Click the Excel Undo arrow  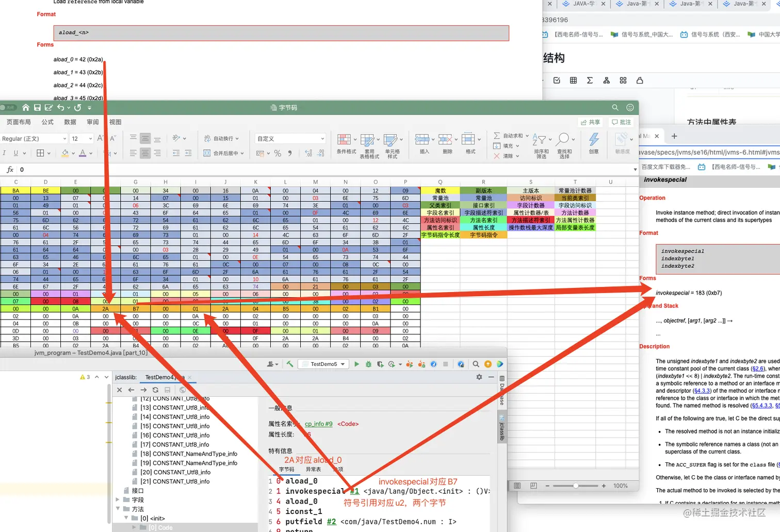pos(61,107)
